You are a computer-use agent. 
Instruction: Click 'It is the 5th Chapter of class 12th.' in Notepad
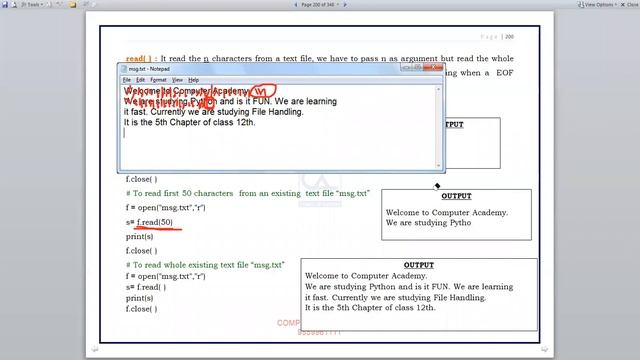[189, 122]
